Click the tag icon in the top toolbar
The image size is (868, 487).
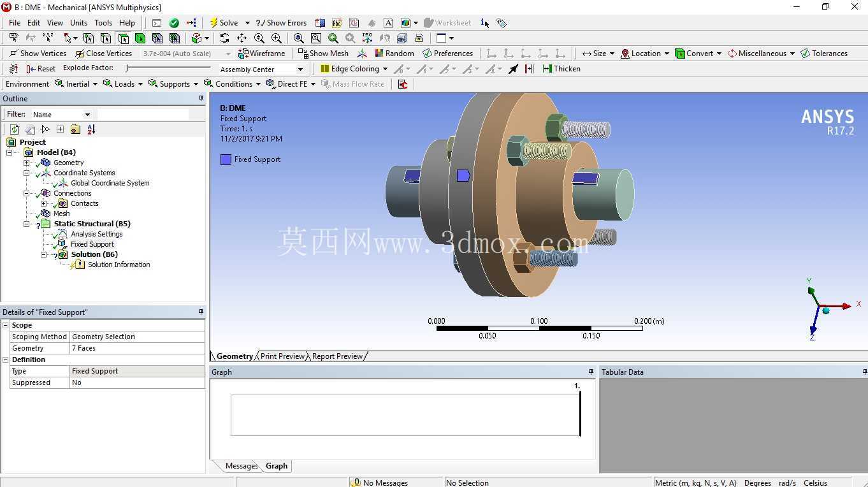[x=502, y=23]
